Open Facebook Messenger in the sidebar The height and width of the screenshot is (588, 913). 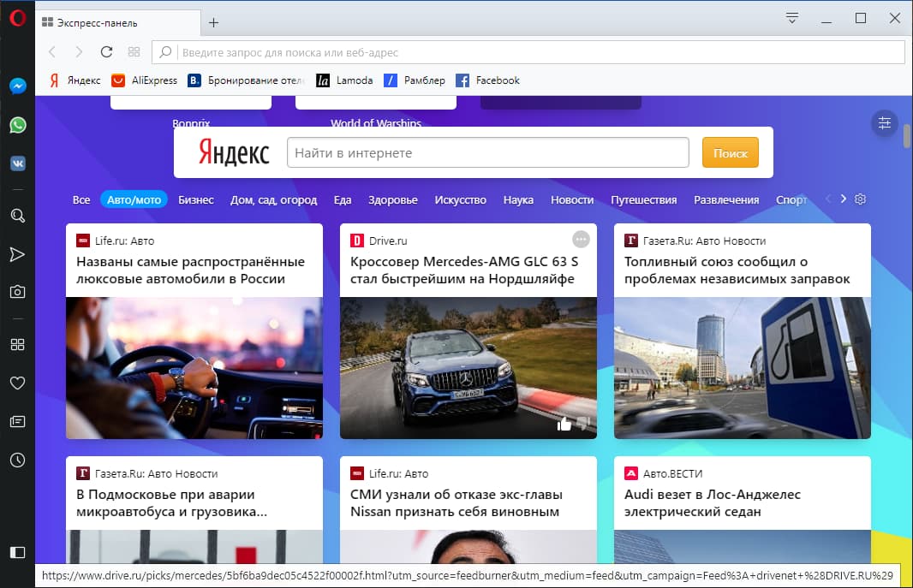[x=17, y=86]
